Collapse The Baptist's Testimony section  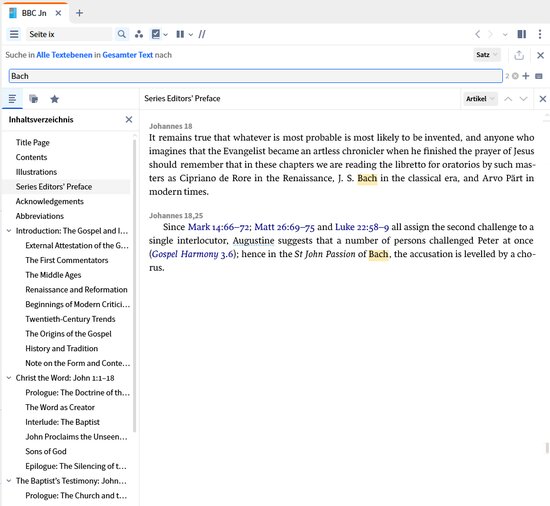(x=9, y=481)
